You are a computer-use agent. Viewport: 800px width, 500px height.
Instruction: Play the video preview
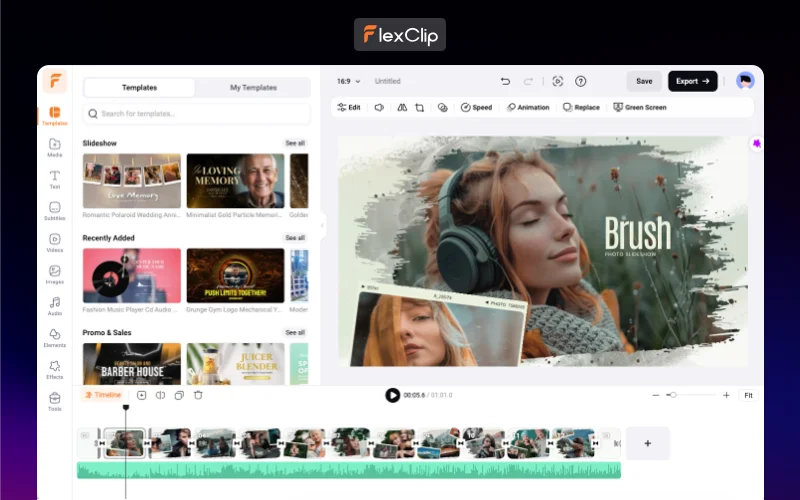coord(392,395)
